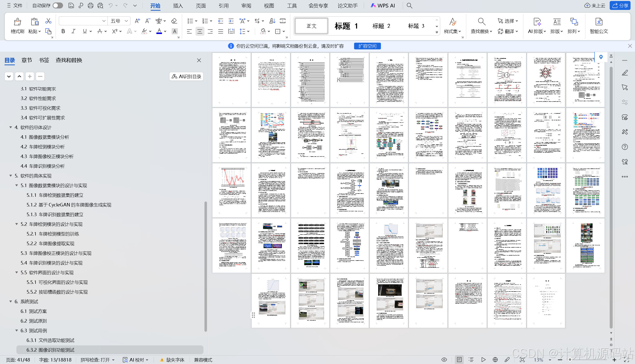Click the Expand Space (扩容空间) button
Image resolution: width=635 pixels, height=364 pixels.
[x=367, y=46]
